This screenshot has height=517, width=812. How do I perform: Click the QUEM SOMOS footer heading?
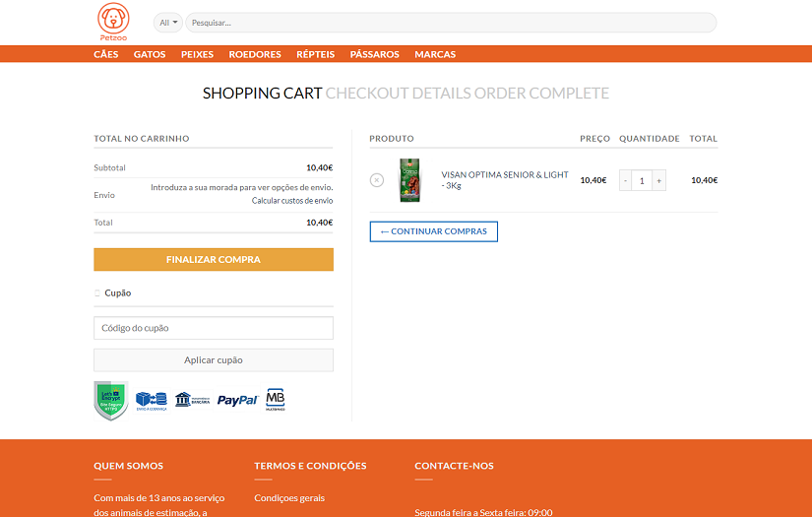tap(128, 466)
